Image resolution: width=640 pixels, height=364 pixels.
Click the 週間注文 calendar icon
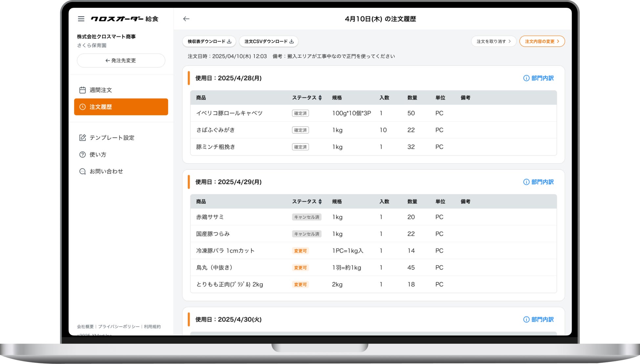82,90
